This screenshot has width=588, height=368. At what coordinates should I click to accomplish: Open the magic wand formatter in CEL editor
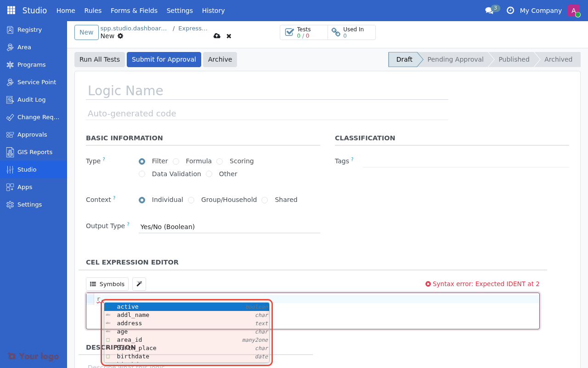[x=139, y=284]
